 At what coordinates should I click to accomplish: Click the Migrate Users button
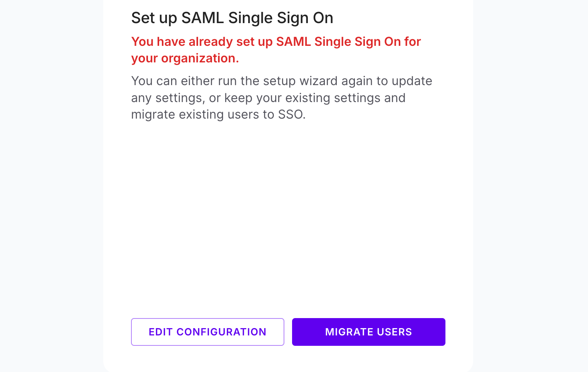pyautogui.click(x=368, y=332)
